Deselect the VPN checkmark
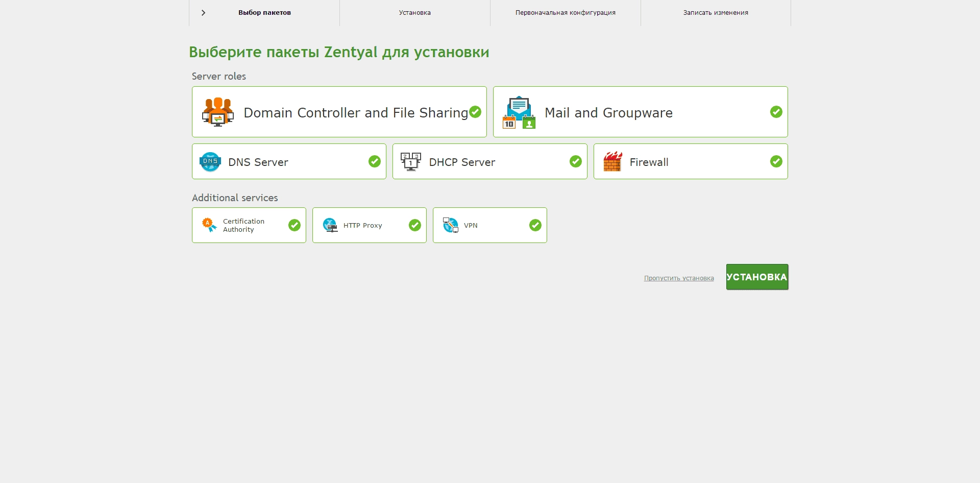 click(535, 225)
